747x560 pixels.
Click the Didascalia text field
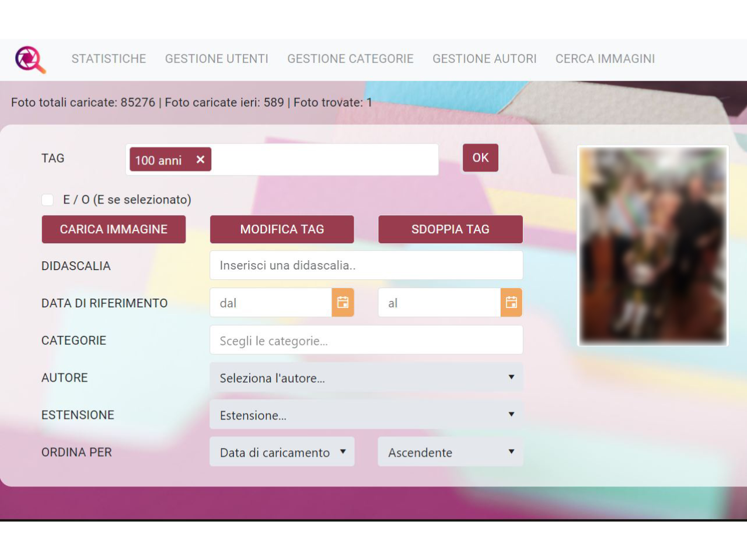point(366,265)
